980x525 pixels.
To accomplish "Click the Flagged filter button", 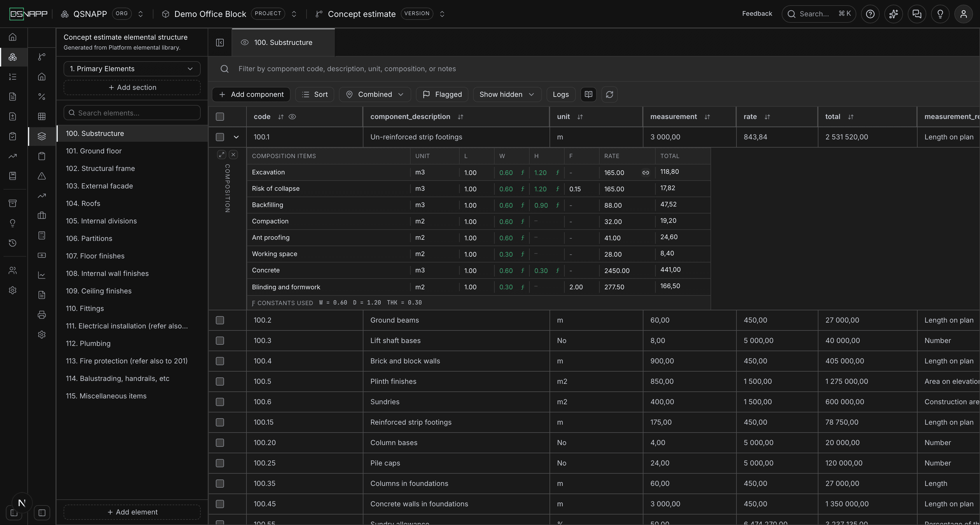I will tap(442, 94).
